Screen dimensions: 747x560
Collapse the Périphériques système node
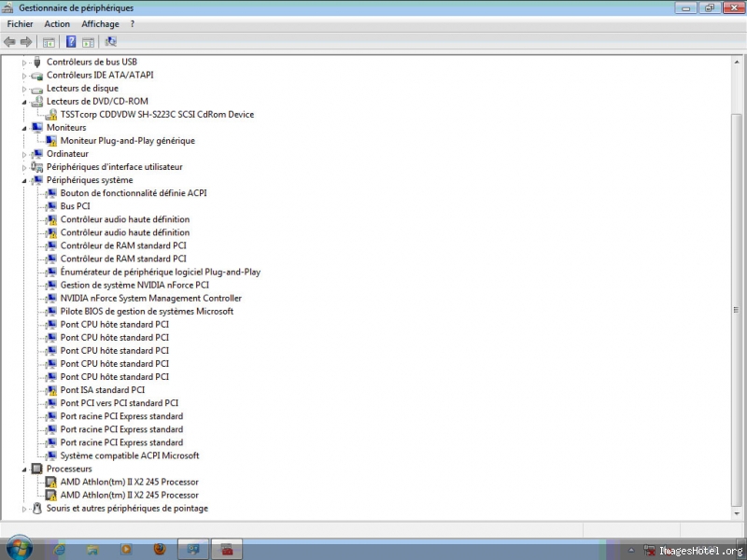coord(24,181)
